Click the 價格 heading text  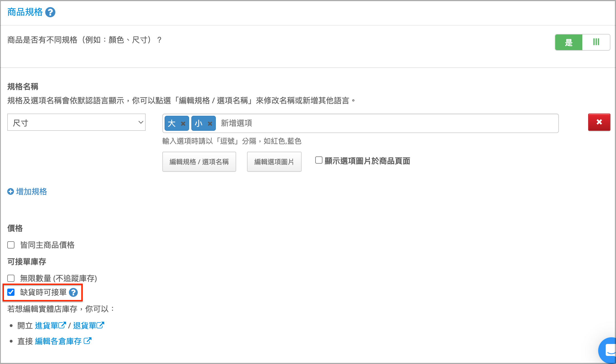point(15,228)
